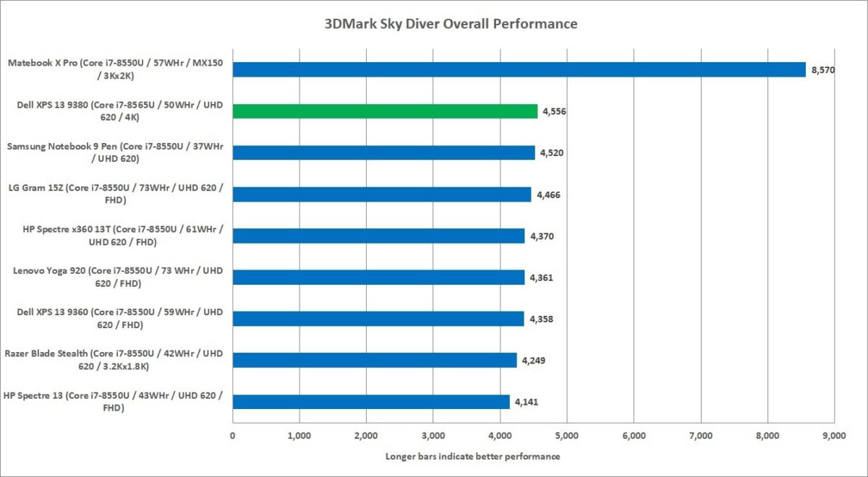Select the HP Spectre 13 bar
The height and width of the screenshot is (477, 868).
tap(371, 402)
